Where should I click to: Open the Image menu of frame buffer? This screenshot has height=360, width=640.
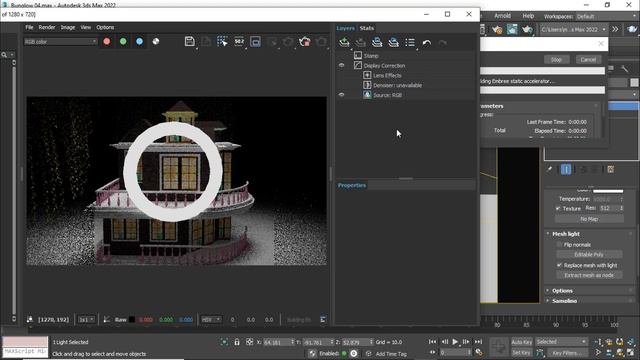click(x=68, y=27)
